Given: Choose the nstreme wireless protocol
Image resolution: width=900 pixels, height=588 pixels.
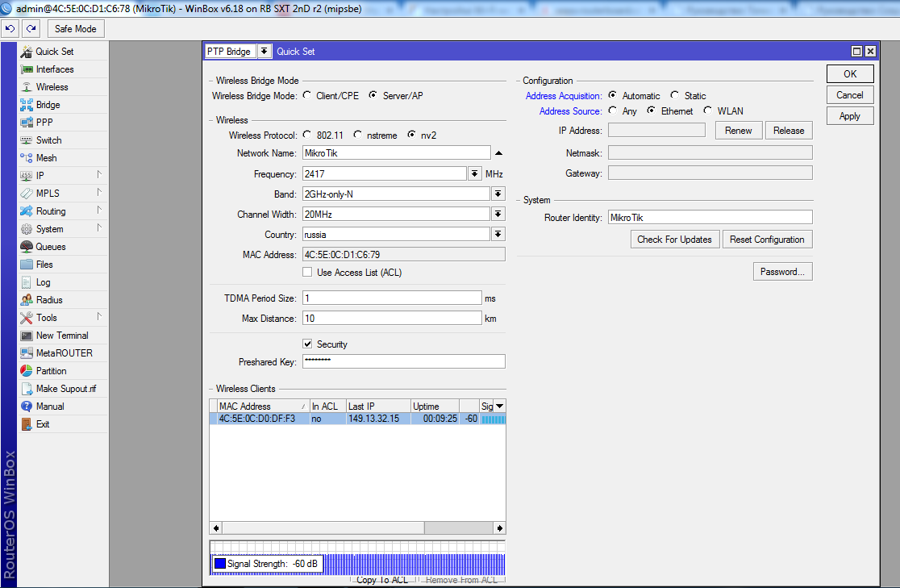Looking at the screenshot, I should pyautogui.click(x=357, y=135).
